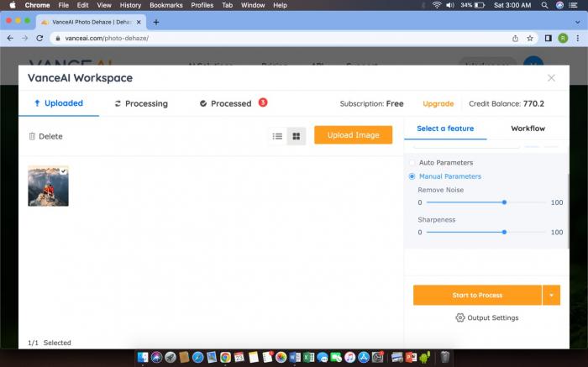Open the Select a feature tab
Image resolution: width=588 pixels, height=367 pixels.
445,128
